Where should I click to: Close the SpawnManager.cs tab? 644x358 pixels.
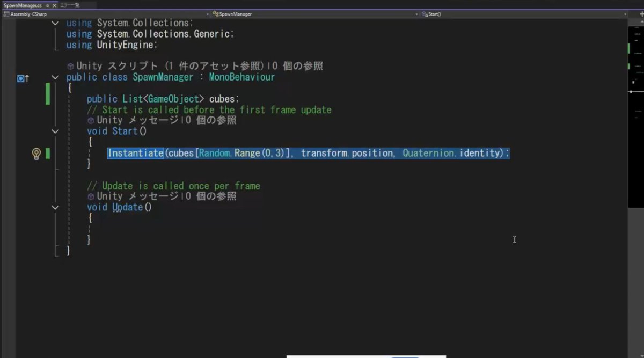tap(54, 5)
